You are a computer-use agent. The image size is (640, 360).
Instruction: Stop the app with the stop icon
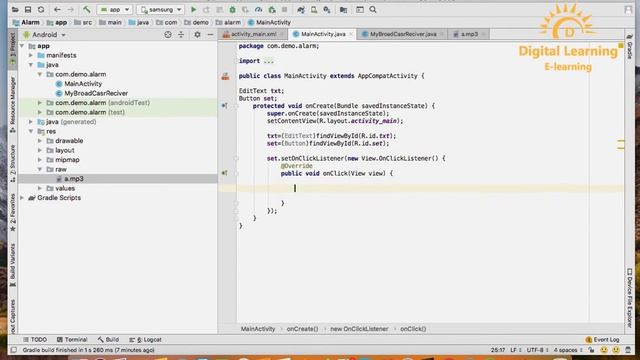point(284,9)
